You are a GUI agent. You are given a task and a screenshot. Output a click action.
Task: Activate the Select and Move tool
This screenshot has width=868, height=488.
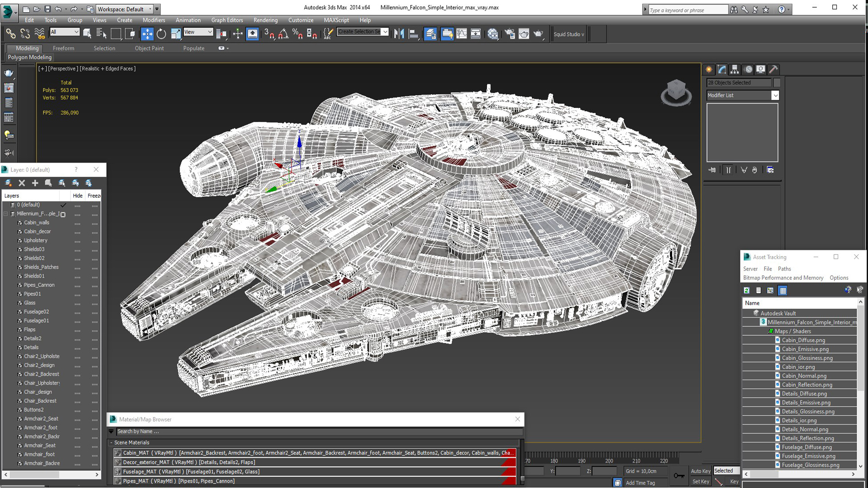[147, 34]
